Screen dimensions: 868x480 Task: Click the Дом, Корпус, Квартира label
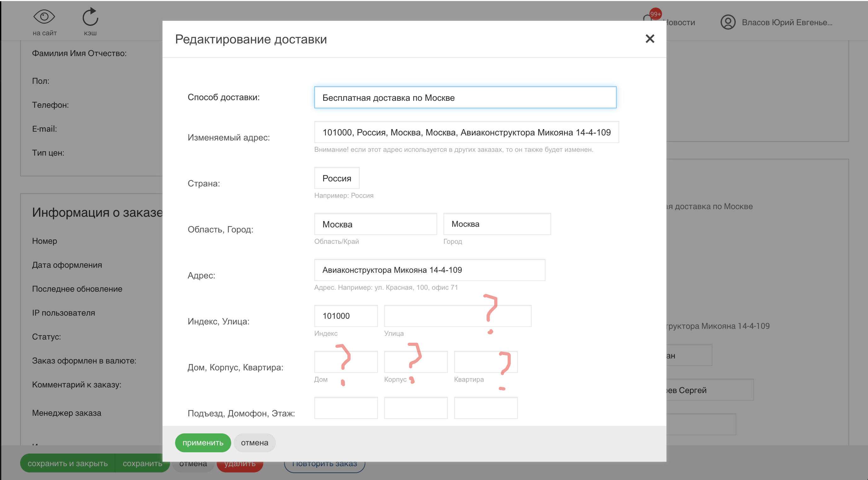pyautogui.click(x=236, y=368)
